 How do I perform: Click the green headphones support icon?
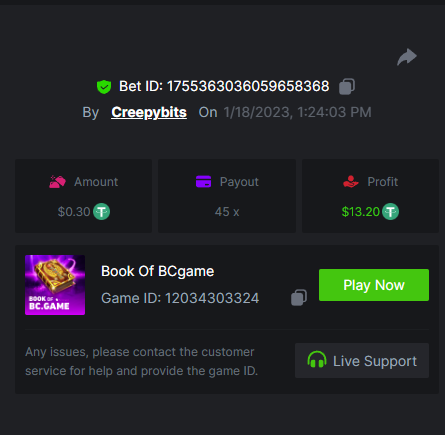(317, 359)
